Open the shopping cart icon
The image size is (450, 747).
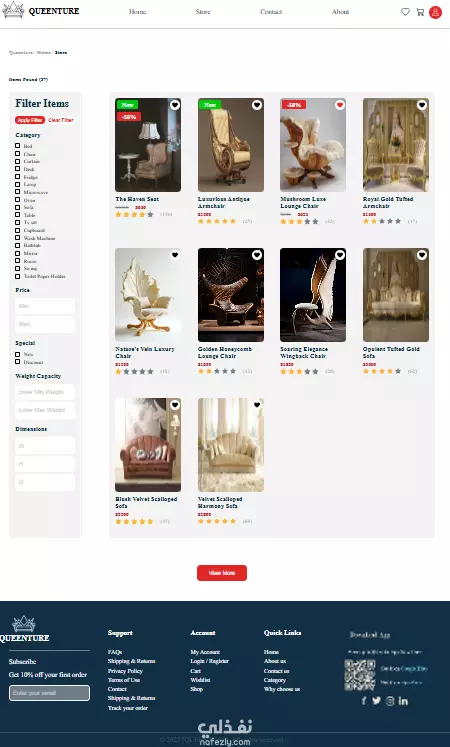tap(420, 12)
